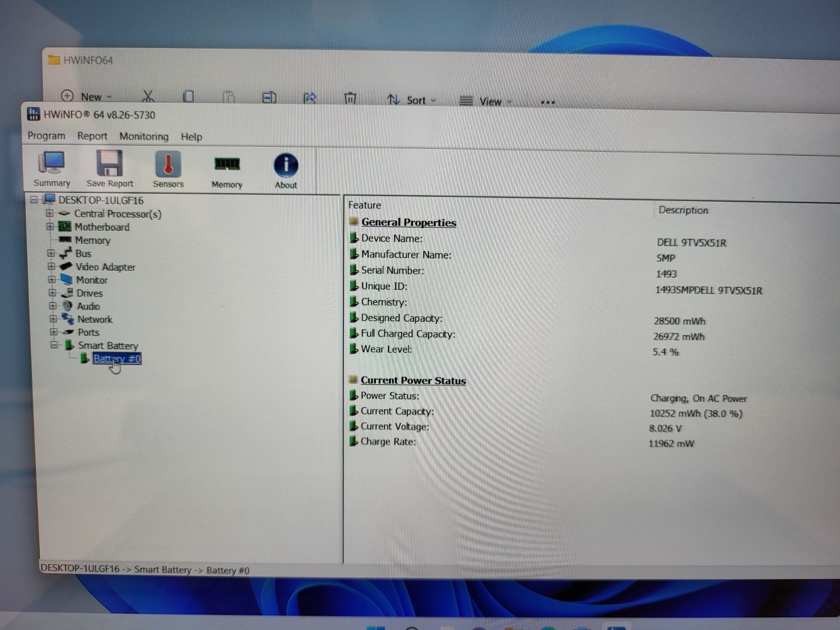Click the 'Charging, On AC Power' value

click(x=698, y=398)
